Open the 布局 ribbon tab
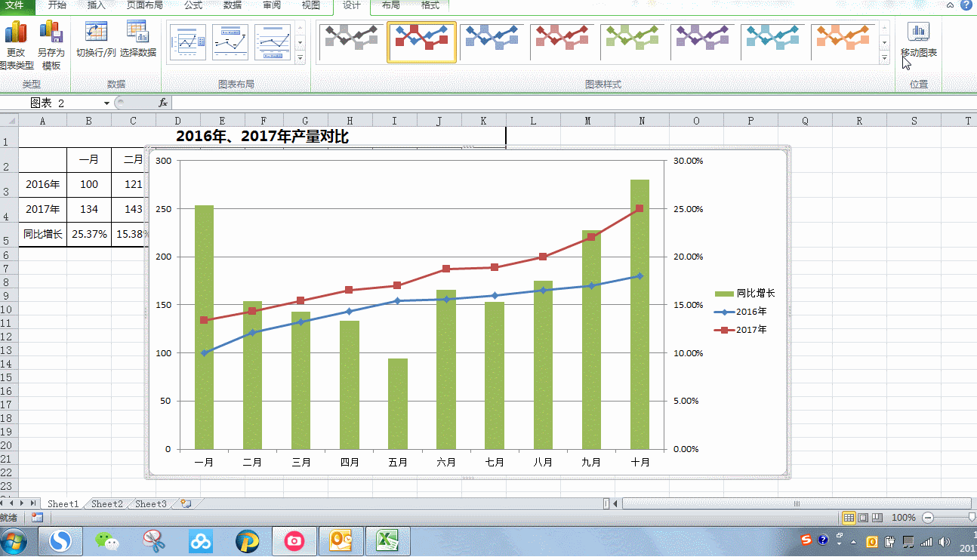This screenshot has width=977, height=560. pyautogui.click(x=390, y=5)
